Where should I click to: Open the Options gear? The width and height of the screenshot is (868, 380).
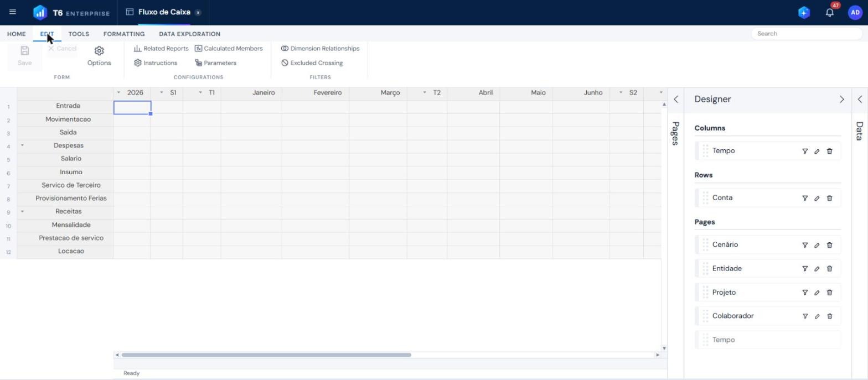tap(99, 56)
